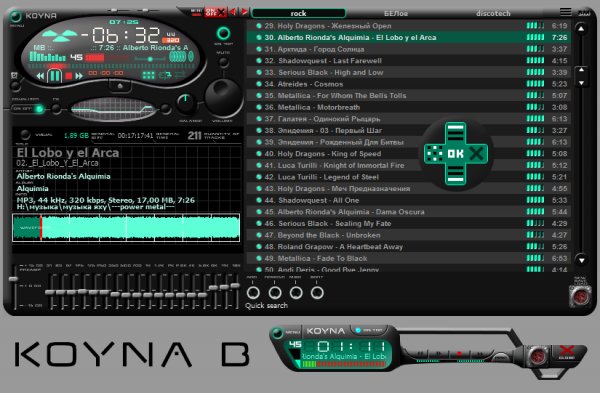600x393 pixels.
Task: Open the discotech playlist tab
Action: point(493,13)
